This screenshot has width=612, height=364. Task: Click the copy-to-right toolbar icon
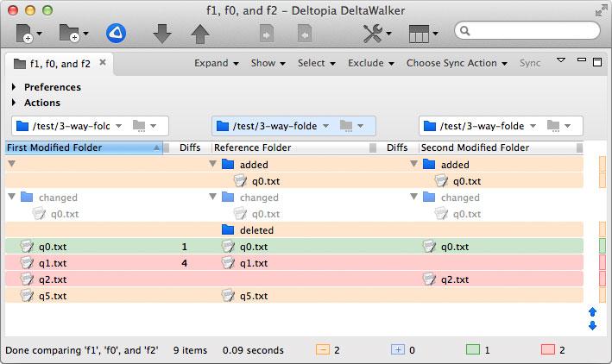pos(267,34)
